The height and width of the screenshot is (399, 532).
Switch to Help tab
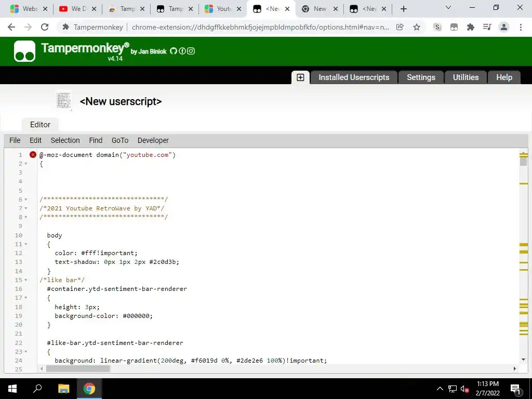(504, 77)
